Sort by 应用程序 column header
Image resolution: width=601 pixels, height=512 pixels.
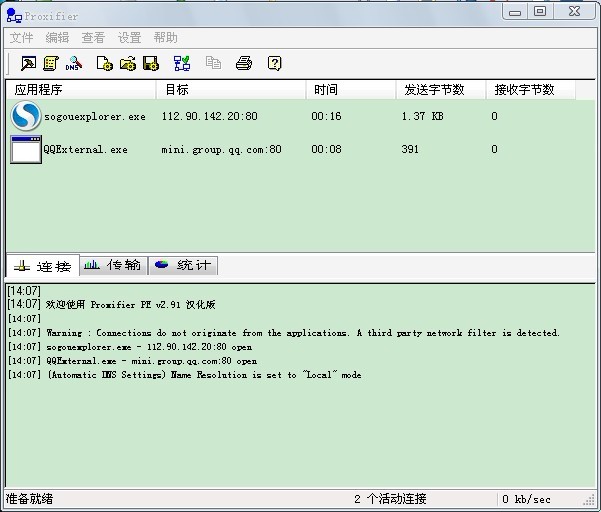click(x=81, y=90)
